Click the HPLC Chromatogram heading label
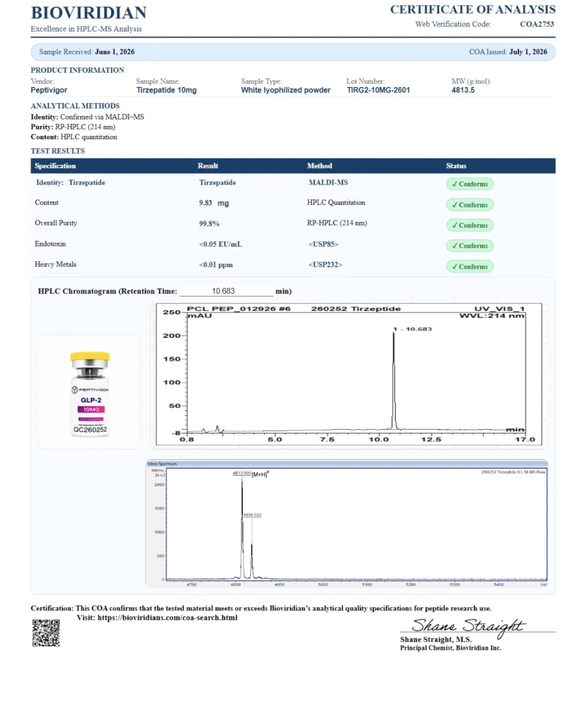 coord(107,291)
